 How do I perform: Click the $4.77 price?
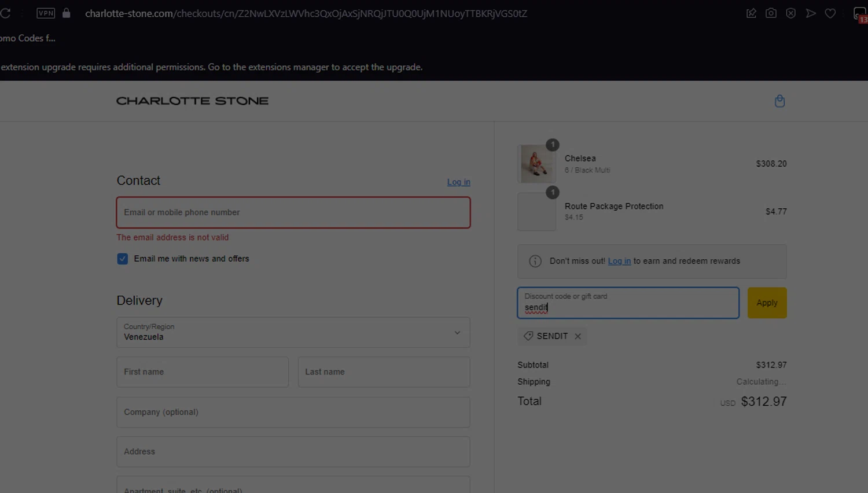(x=776, y=212)
